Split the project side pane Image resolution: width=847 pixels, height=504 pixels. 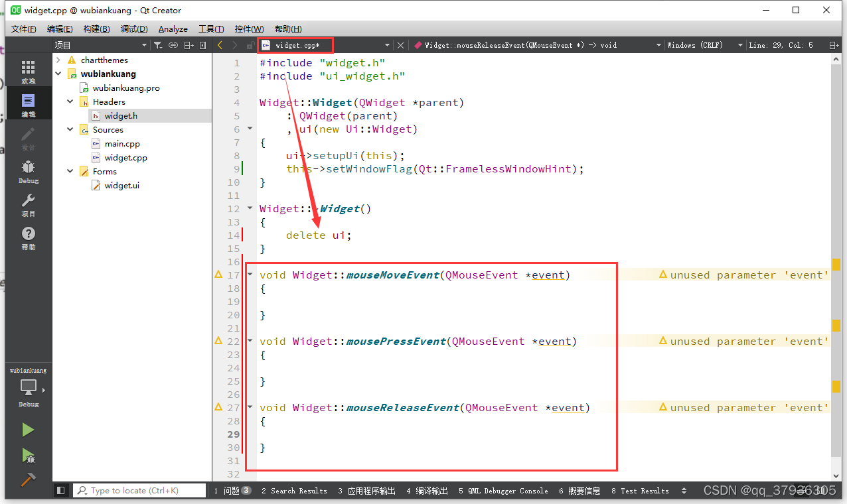[189, 45]
